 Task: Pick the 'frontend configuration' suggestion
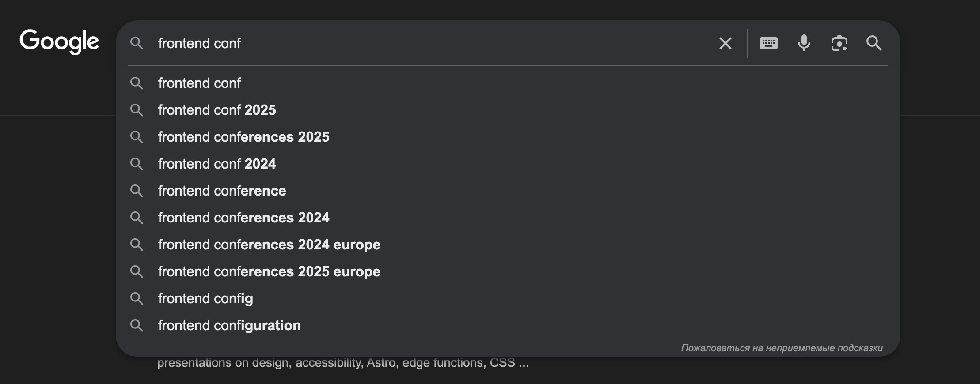click(x=229, y=325)
